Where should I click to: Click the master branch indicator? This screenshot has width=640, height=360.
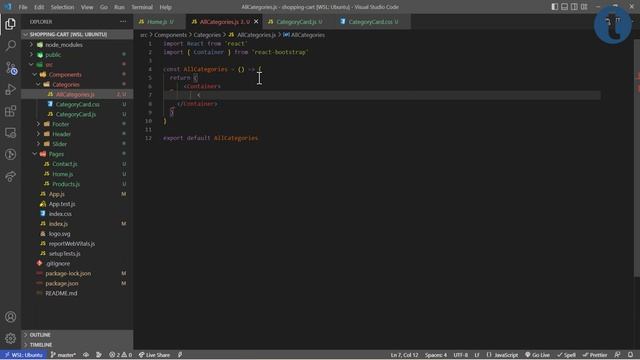[63, 355]
